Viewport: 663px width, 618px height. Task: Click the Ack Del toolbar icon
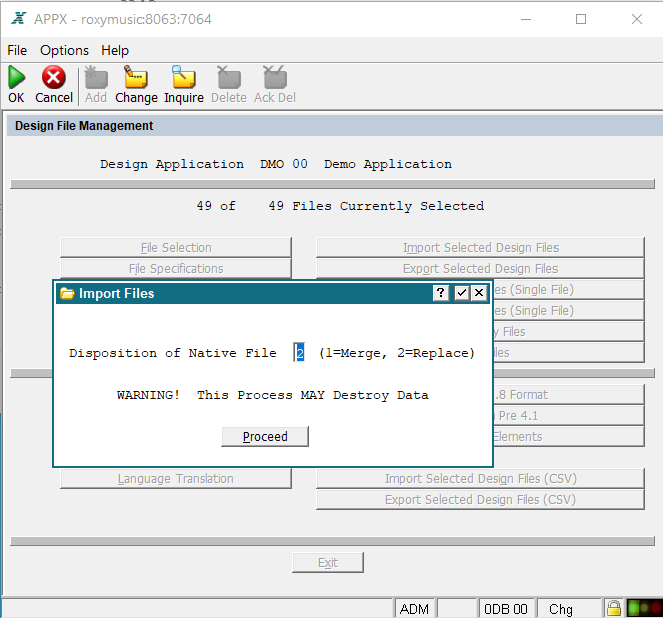(x=275, y=77)
